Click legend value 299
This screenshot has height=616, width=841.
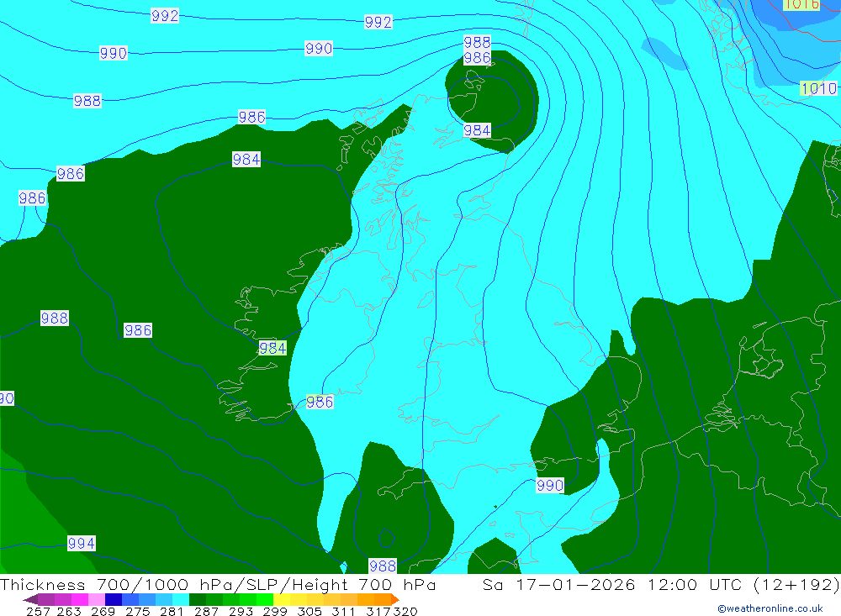[x=275, y=611]
